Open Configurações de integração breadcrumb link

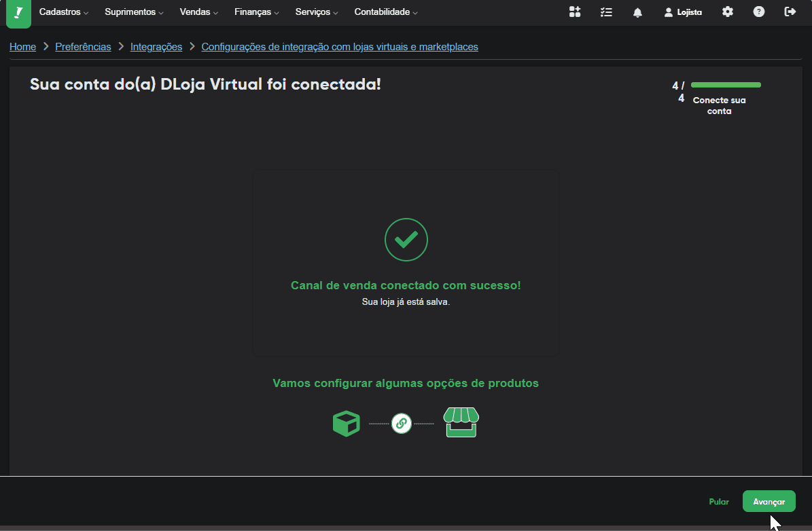point(340,47)
